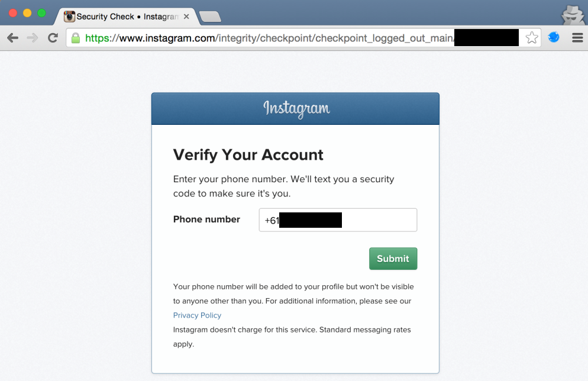Screen dimensions: 588x381
Task: Bookmark this page with the star icon
Action: (x=532, y=37)
